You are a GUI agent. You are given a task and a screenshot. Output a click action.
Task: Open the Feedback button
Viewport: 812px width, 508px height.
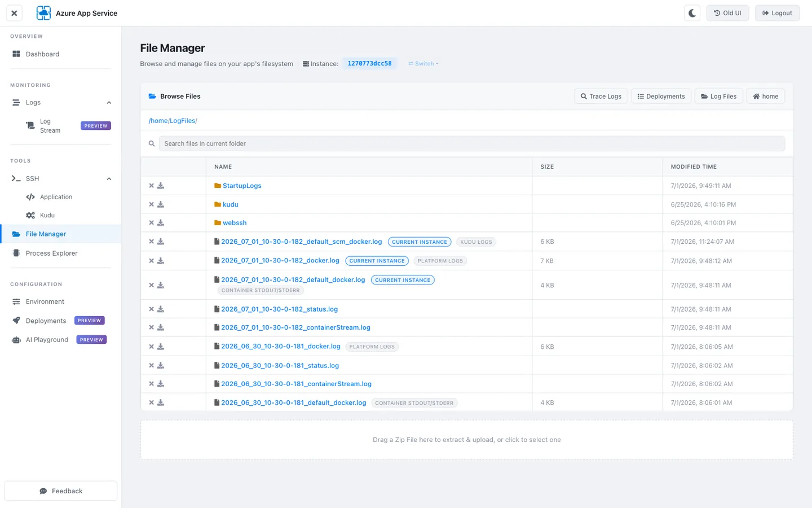(x=61, y=491)
